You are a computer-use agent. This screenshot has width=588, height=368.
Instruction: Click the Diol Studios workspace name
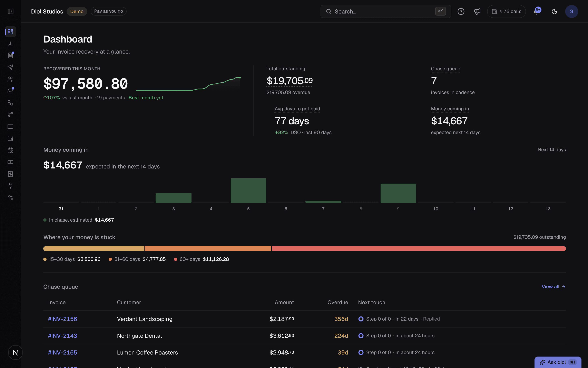(x=47, y=11)
